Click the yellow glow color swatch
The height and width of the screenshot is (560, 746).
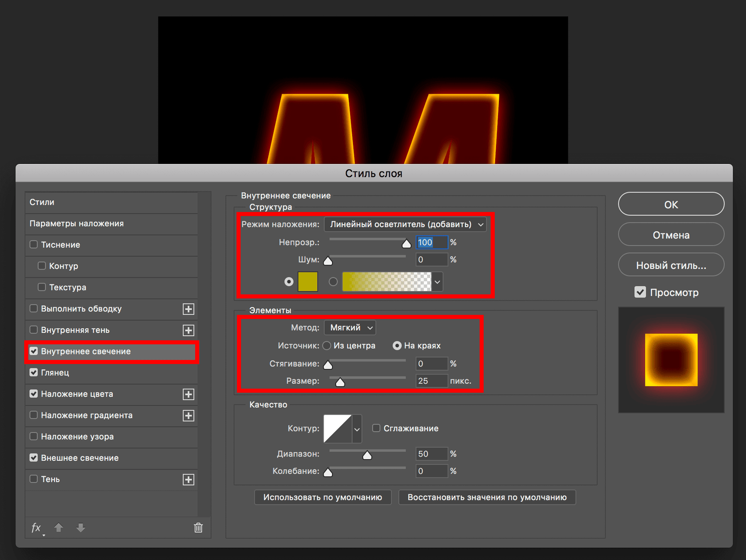click(x=308, y=282)
